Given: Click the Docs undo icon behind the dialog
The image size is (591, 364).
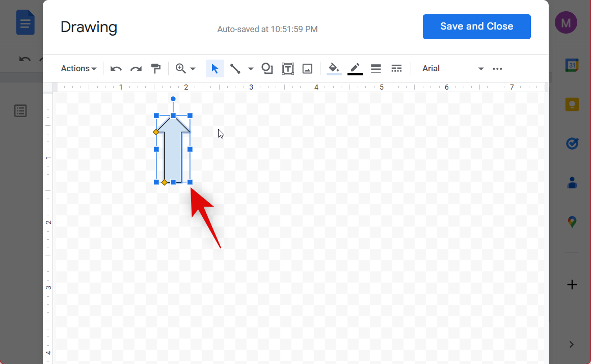Looking at the screenshot, I should point(25,60).
